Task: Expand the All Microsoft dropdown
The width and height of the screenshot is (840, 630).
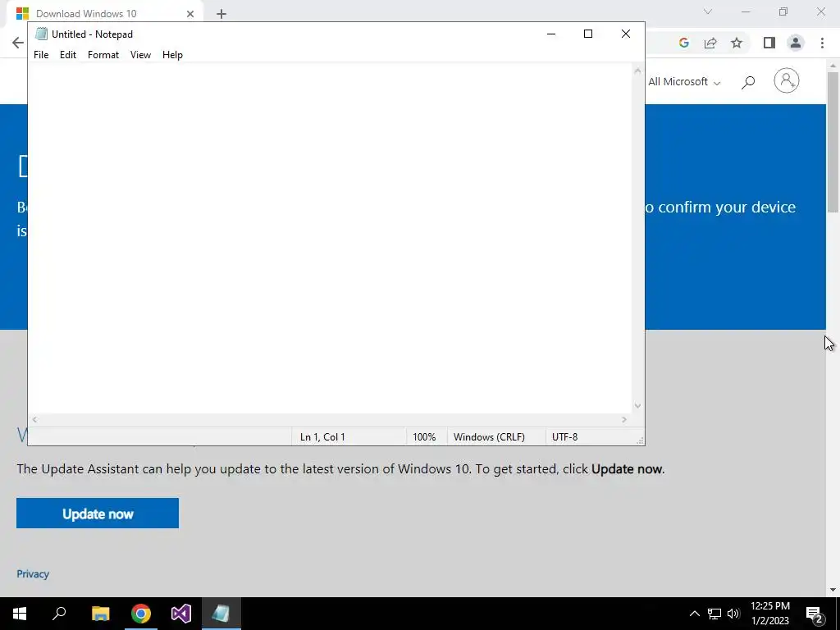Action: pyautogui.click(x=684, y=82)
